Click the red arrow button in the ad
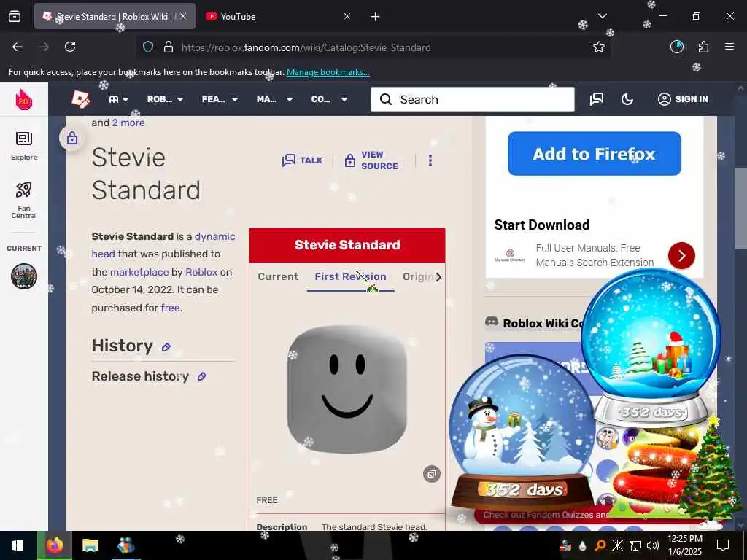 click(681, 256)
